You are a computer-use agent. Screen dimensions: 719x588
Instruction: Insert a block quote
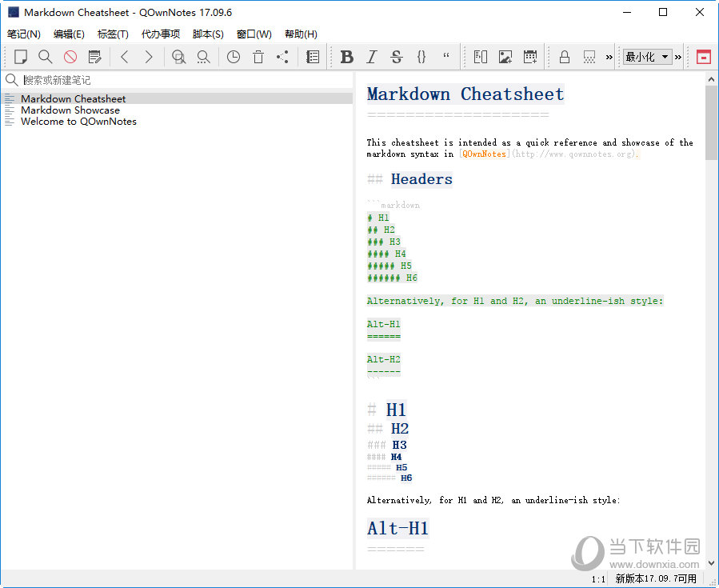[446, 57]
